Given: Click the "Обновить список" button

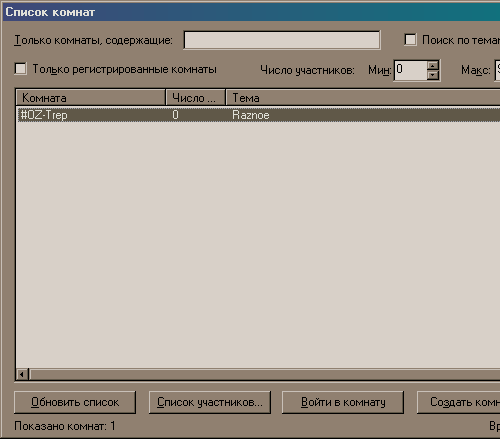Looking at the screenshot, I should [x=75, y=402].
